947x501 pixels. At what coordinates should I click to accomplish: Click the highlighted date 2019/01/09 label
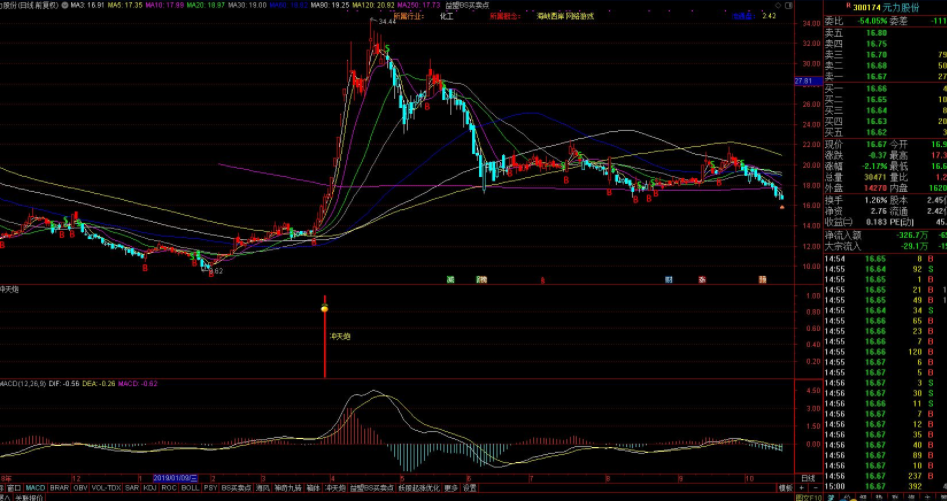tap(176, 478)
